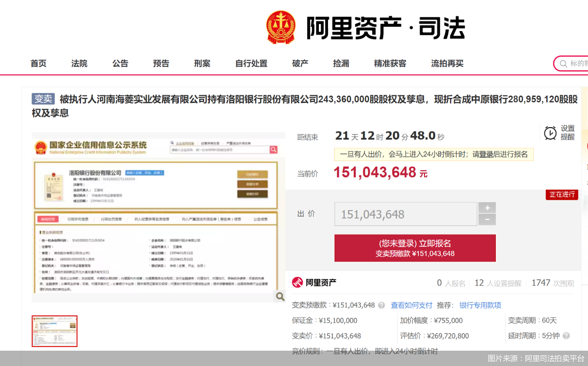Image resolution: width=588 pixels, height=366 pixels.
Task: Click the 登录 link in the yellow notice
Action: 486,154
